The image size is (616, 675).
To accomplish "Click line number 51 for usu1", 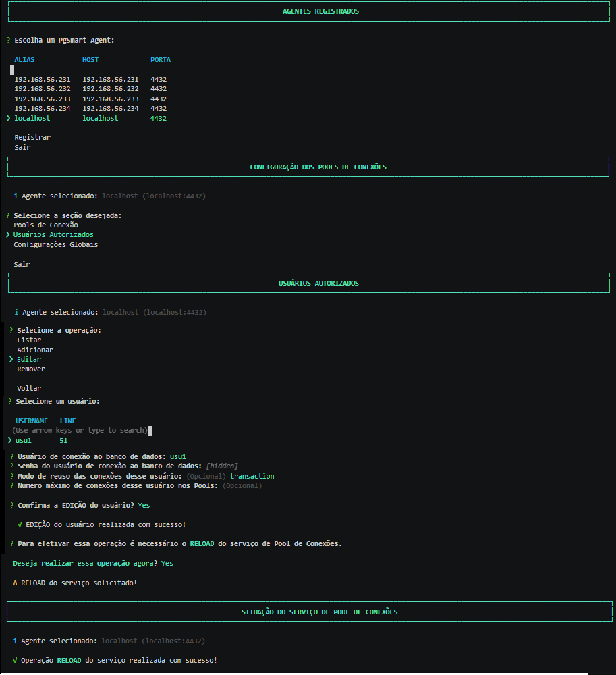I will tap(63, 440).
